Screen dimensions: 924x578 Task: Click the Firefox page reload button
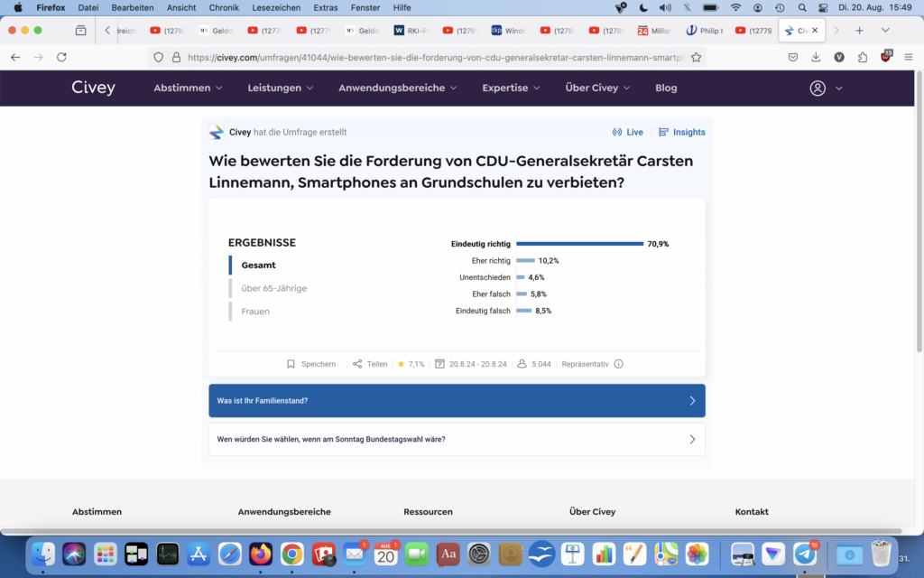61,57
